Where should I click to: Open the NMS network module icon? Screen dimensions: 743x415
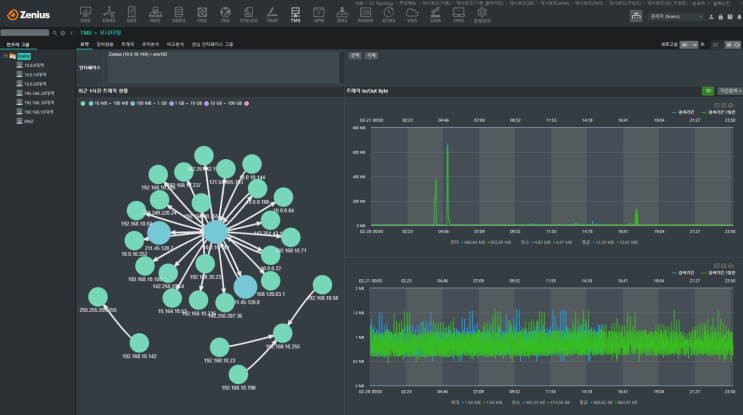pyautogui.click(x=156, y=13)
